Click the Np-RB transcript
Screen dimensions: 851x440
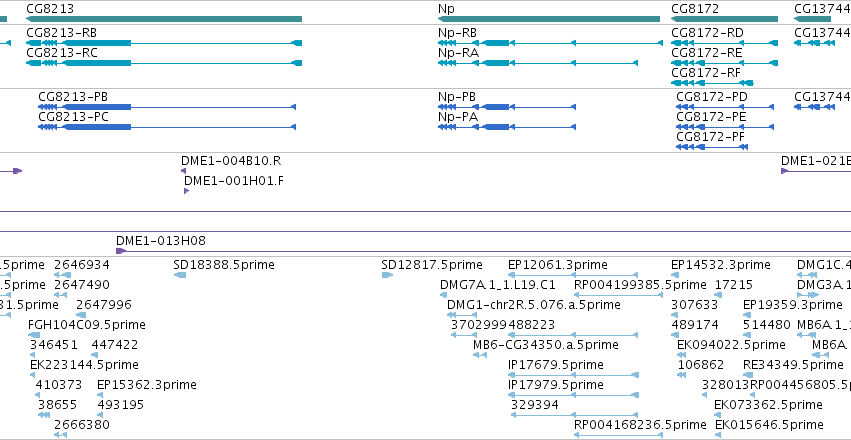tap(550, 43)
